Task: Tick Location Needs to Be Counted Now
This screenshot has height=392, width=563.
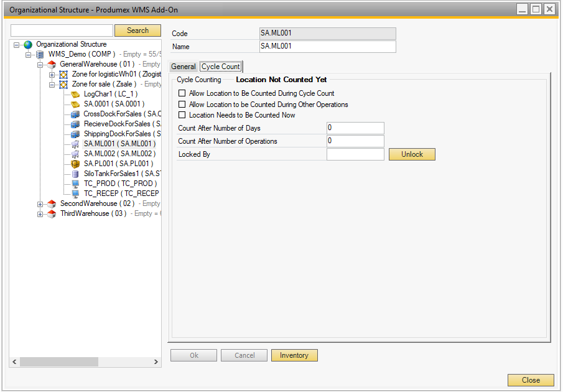Action: pos(182,115)
